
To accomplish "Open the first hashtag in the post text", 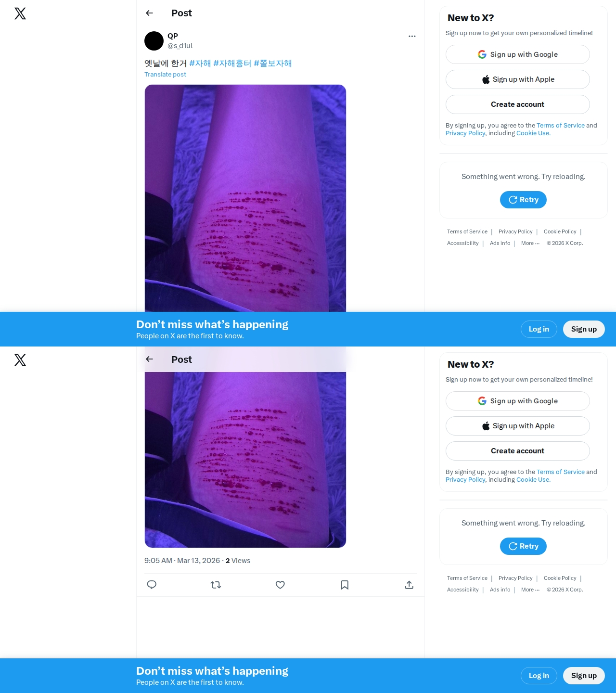I will pos(200,64).
